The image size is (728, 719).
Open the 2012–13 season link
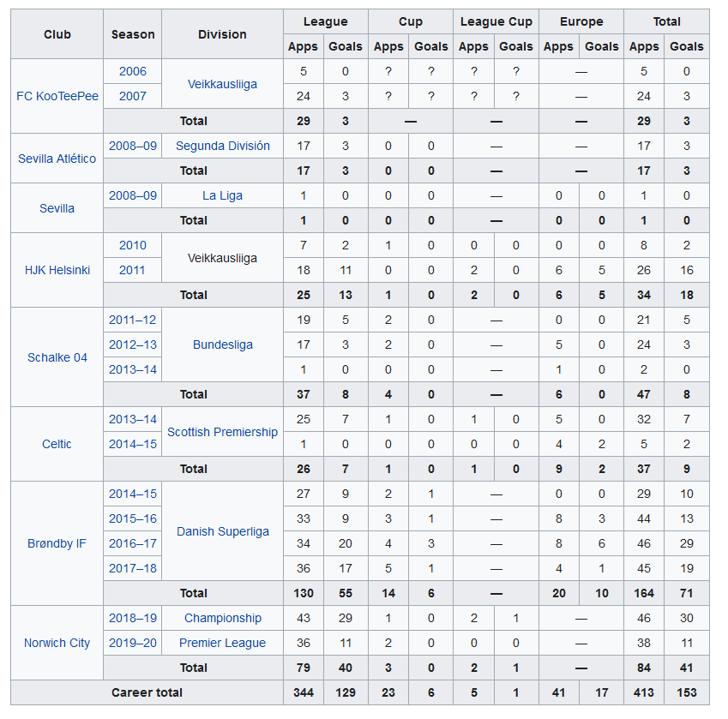point(133,345)
